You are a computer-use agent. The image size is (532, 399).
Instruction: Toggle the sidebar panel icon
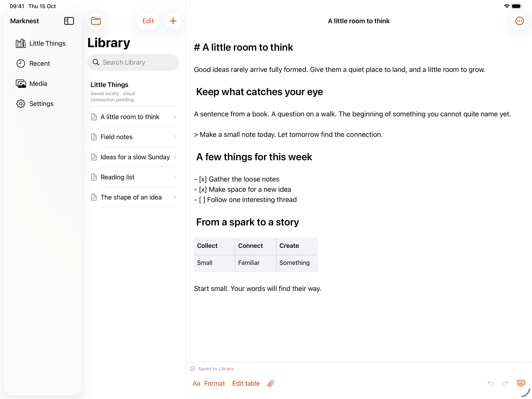coord(69,21)
